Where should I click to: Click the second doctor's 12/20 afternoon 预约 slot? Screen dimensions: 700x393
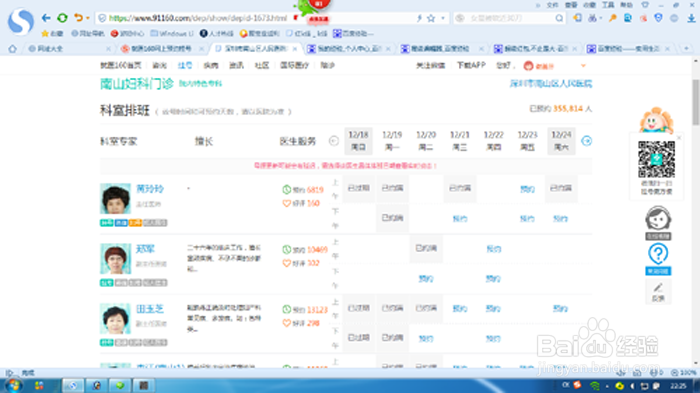(426, 279)
